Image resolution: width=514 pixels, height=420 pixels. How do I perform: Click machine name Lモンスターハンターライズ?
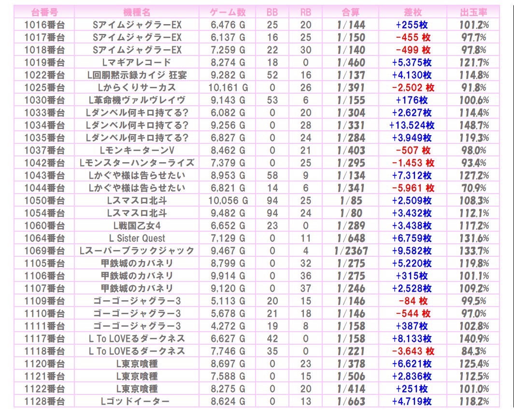tap(137, 163)
